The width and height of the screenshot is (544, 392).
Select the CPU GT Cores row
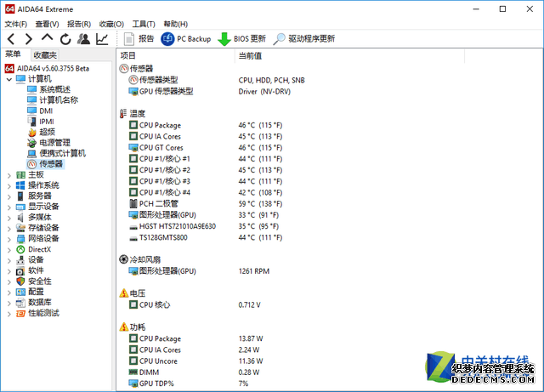pyautogui.click(x=206, y=148)
